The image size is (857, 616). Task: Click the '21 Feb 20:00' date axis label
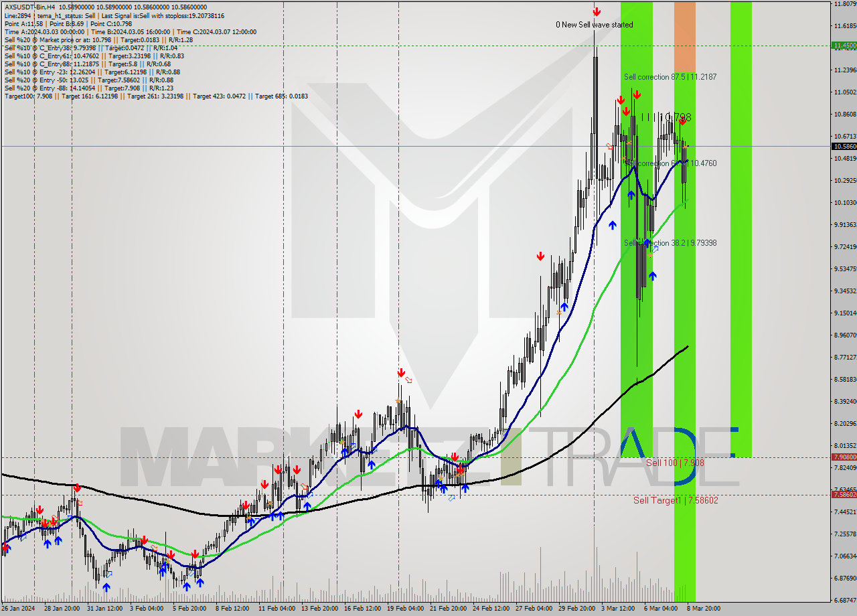tap(448, 608)
